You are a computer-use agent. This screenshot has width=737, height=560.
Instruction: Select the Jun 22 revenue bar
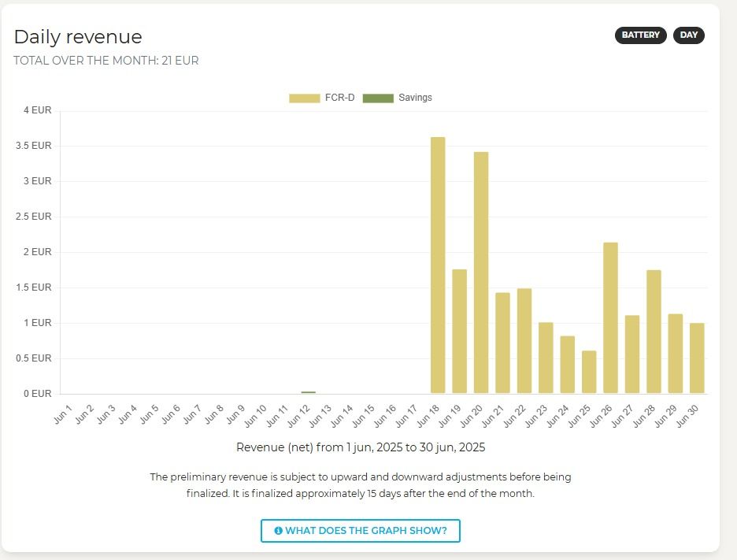pyautogui.click(x=524, y=341)
